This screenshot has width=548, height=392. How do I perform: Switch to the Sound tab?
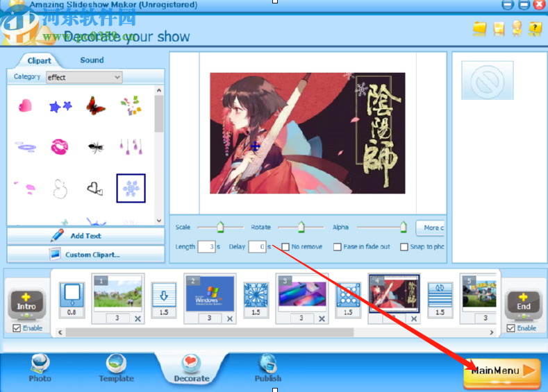92,60
